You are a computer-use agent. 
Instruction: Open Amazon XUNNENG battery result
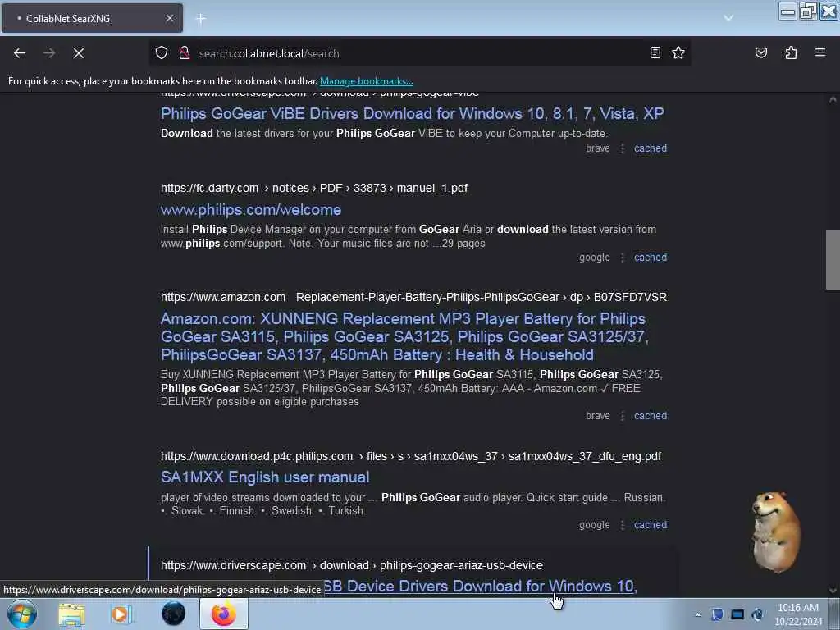404,336
